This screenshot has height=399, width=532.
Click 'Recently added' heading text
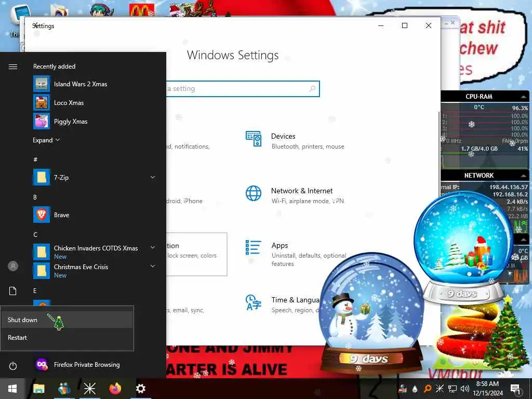click(x=54, y=66)
